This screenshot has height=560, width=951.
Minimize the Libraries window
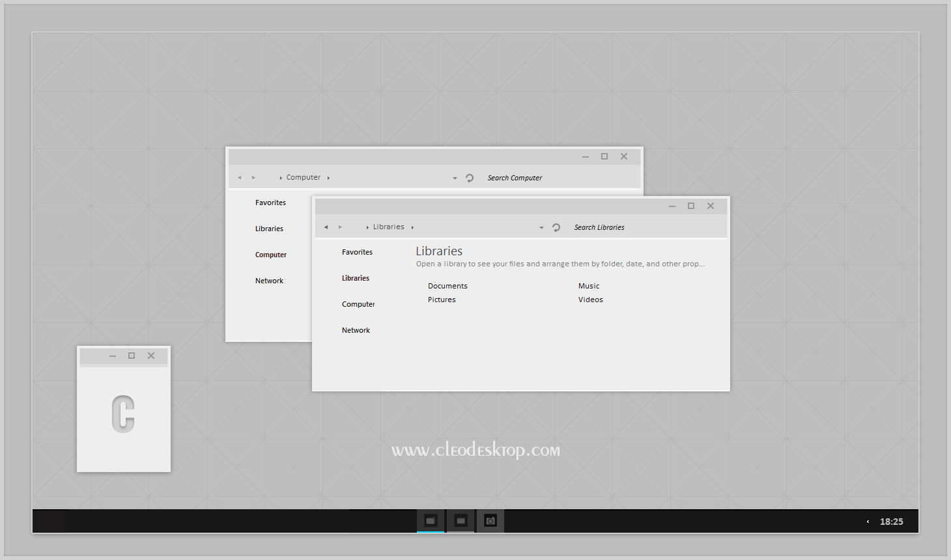pos(672,206)
